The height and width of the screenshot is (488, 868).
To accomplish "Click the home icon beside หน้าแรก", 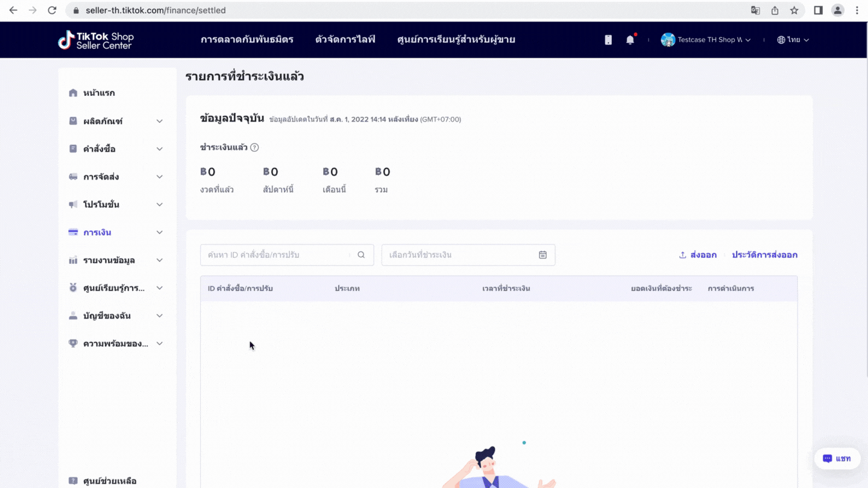I will pyautogui.click(x=73, y=93).
